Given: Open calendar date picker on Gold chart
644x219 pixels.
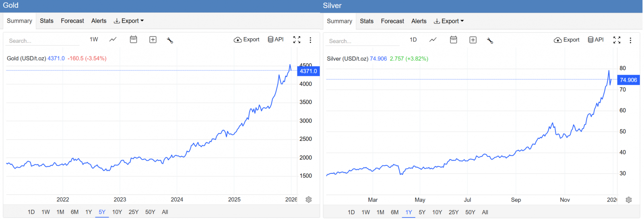Looking at the screenshot, I should coord(133,40).
